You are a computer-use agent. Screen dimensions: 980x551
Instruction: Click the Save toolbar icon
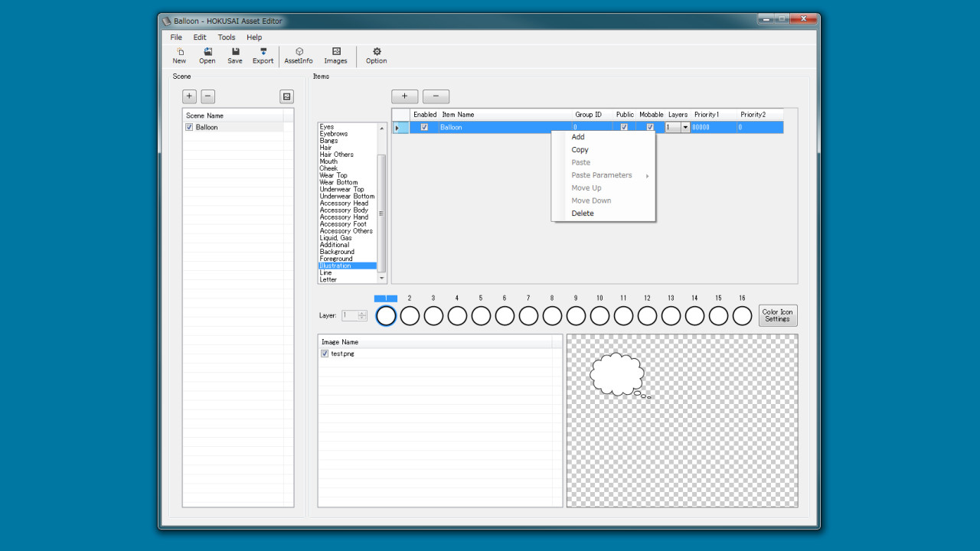(x=235, y=55)
